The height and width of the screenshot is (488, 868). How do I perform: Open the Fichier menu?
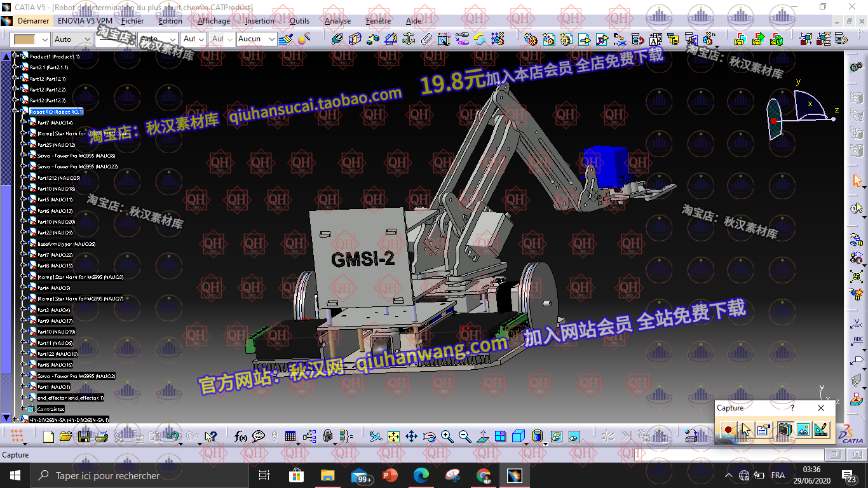(133, 20)
